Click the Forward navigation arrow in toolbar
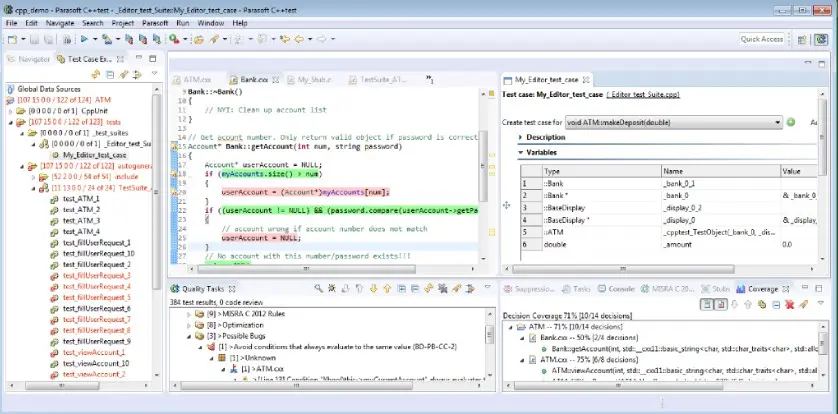 [x=322, y=39]
